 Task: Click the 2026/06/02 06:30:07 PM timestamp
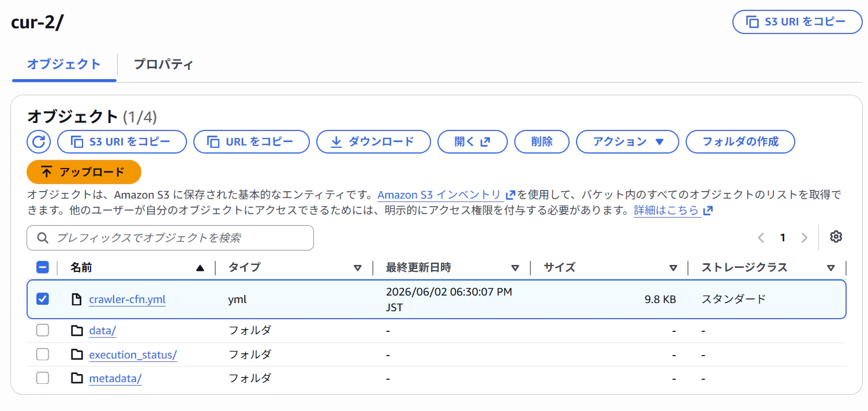coord(449,300)
